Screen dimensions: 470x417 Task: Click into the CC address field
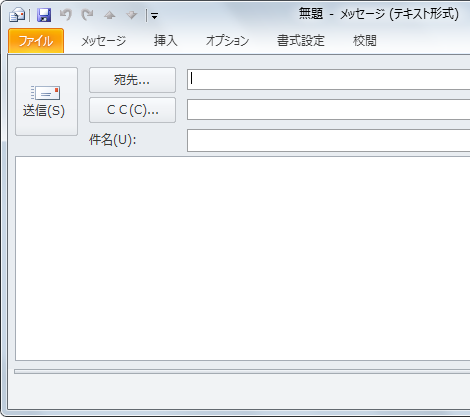coord(328,109)
